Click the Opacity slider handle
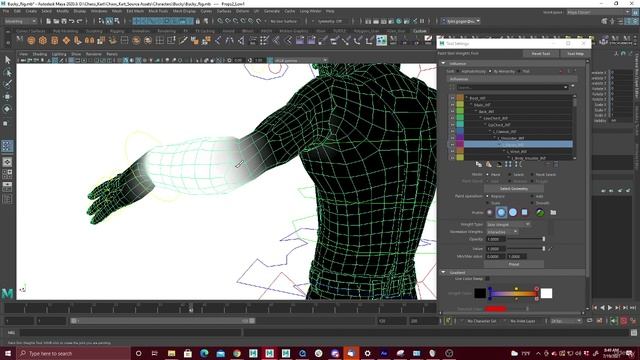640x360 pixels. click(x=543, y=239)
